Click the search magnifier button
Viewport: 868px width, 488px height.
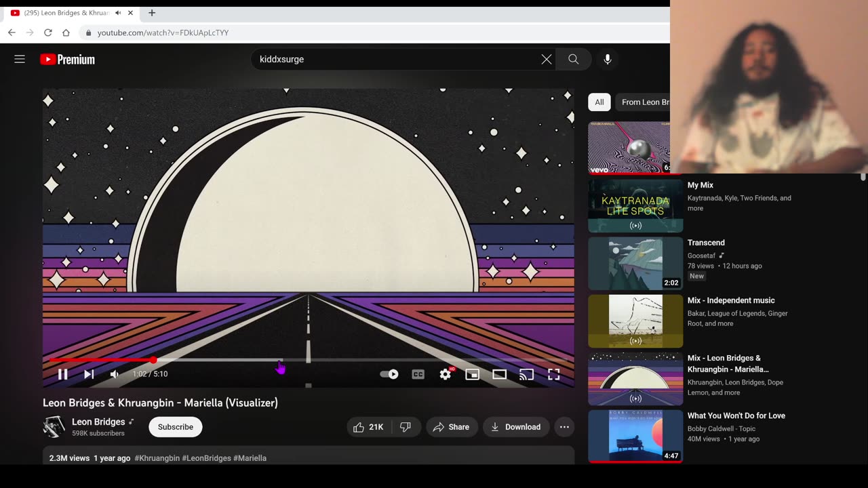click(x=574, y=60)
